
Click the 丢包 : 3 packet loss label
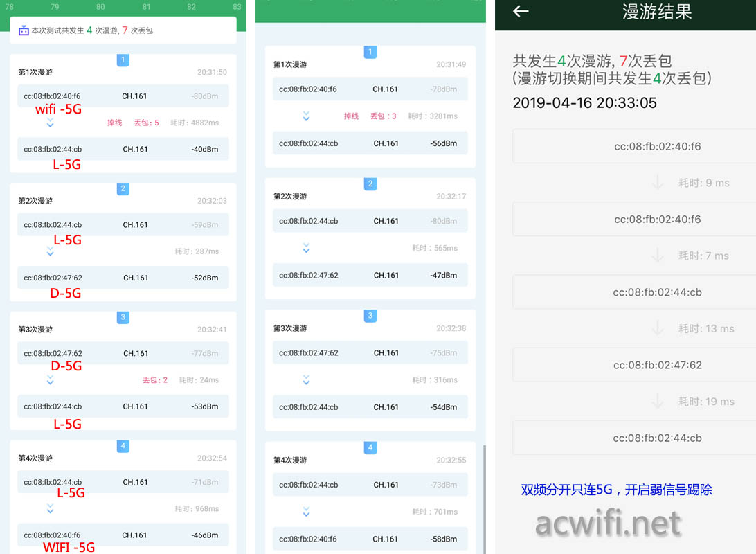384,116
